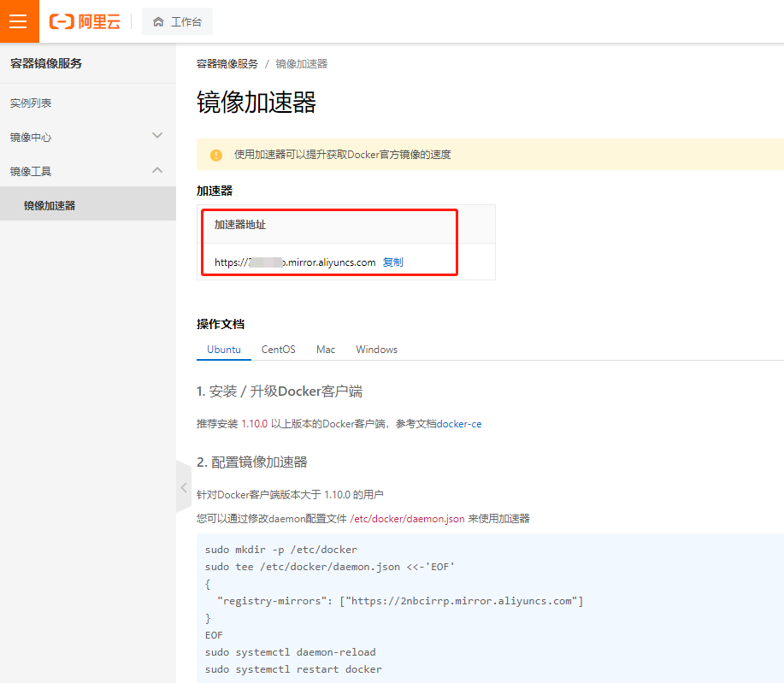Click the /etc/docker/daemon.json path text
The width and height of the screenshot is (784, 683).
point(408,519)
